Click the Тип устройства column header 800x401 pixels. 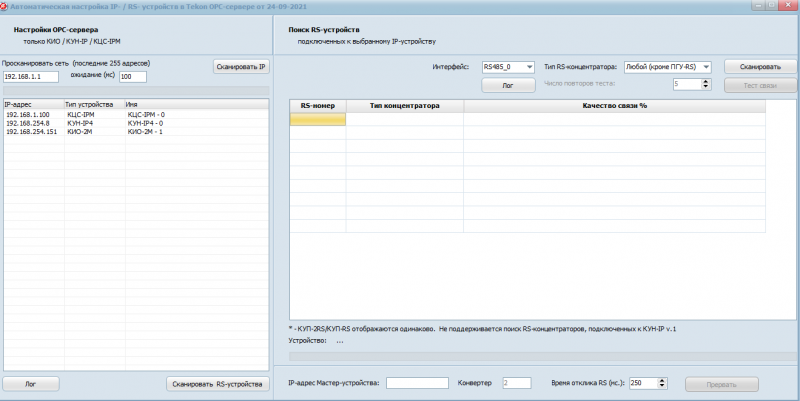(x=92, y=104)
